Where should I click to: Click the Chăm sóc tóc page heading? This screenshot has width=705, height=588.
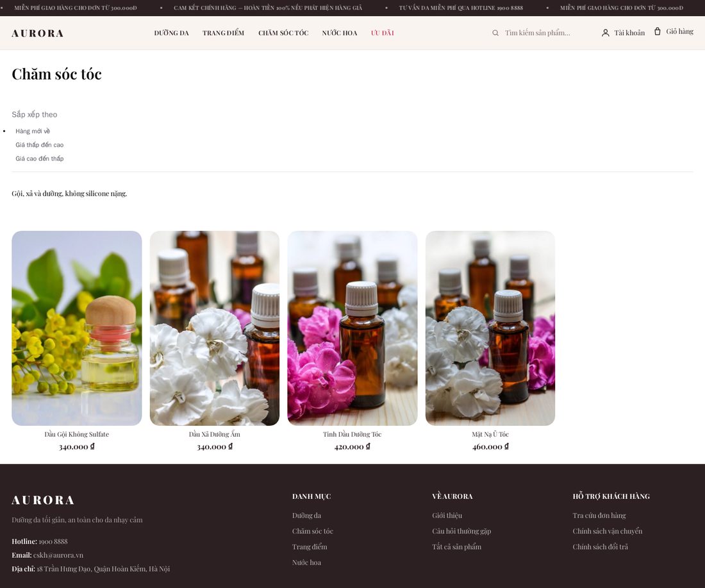click(56, 74)
